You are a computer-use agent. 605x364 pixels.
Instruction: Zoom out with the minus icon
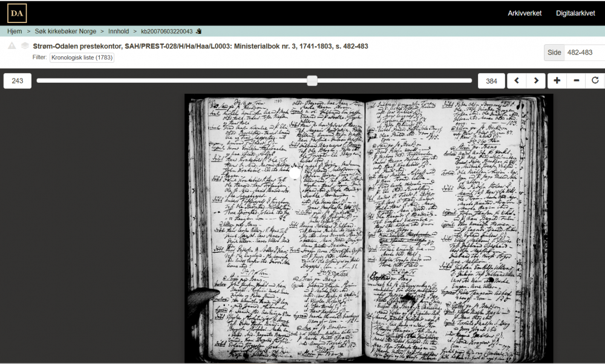click(576, 80)
